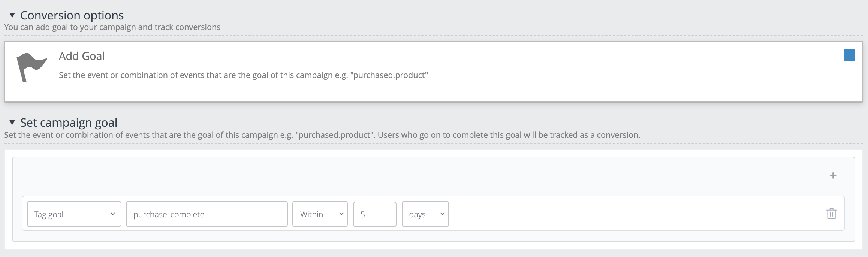Screen dimensions: 868x257
Task: Add a new goal condition with plus icon
Action: (x=833, y=175)
